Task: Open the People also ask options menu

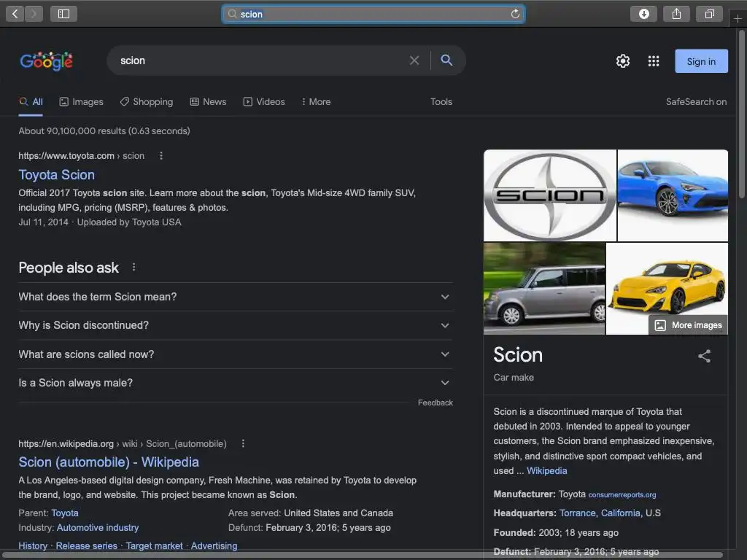Action: (134, 267)
